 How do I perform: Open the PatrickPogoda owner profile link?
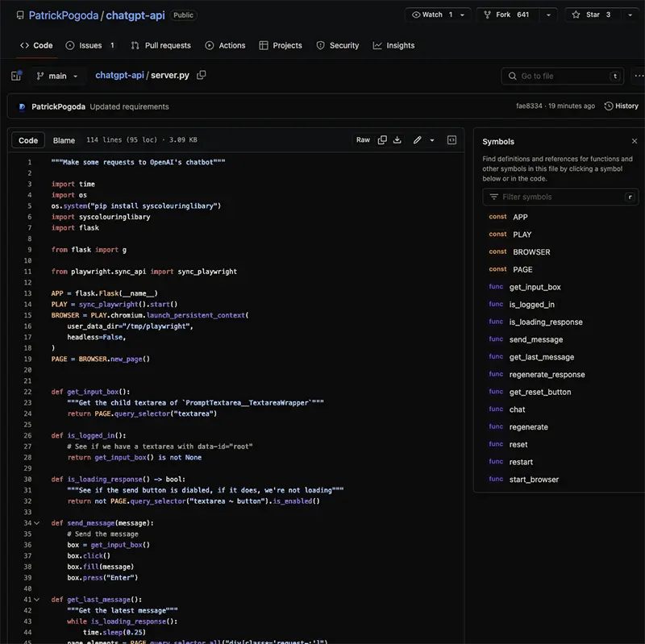tap(64, 15)
